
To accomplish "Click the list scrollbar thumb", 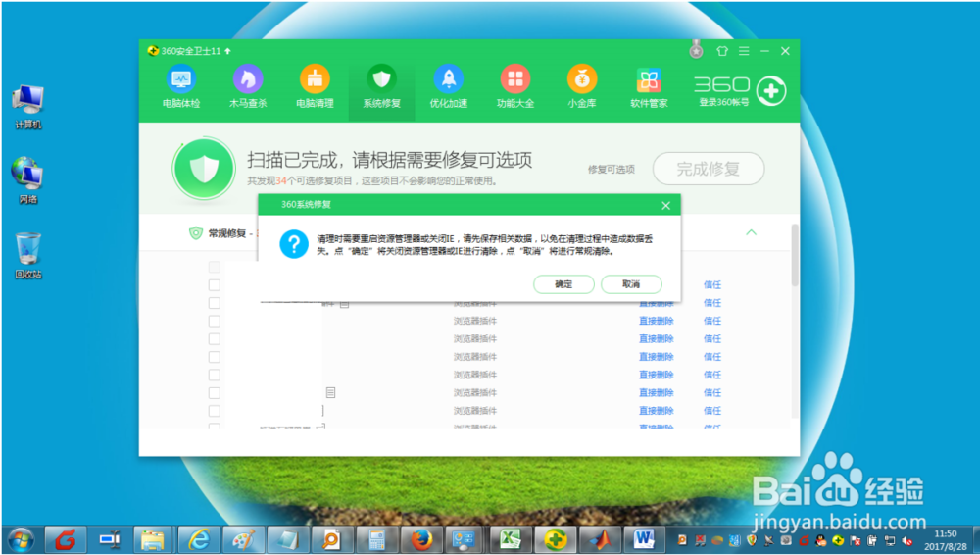I will click(795, 255).
